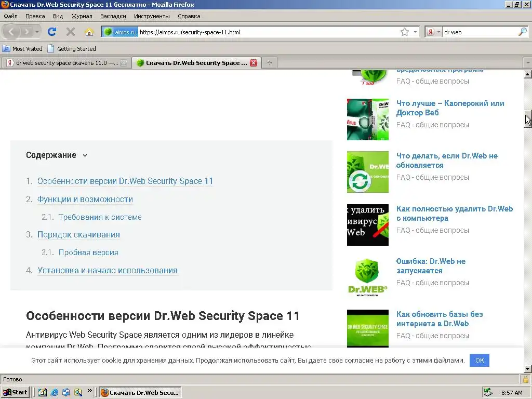Click the Dr.Web Security Space green thumbnail
532x399 pixels.
pos(367,328)
